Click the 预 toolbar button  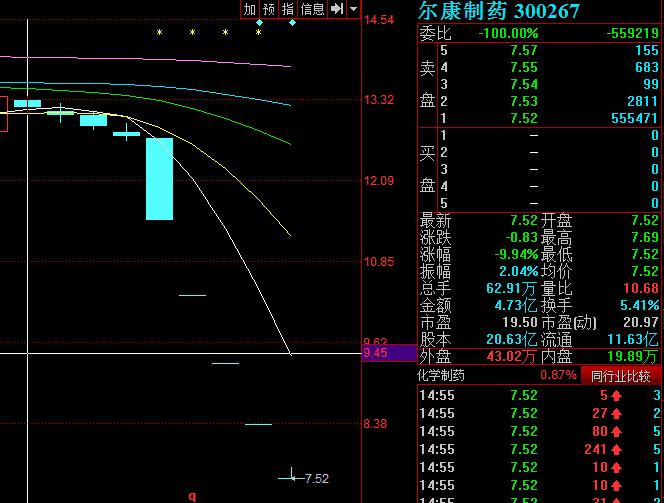pos(269,9)
